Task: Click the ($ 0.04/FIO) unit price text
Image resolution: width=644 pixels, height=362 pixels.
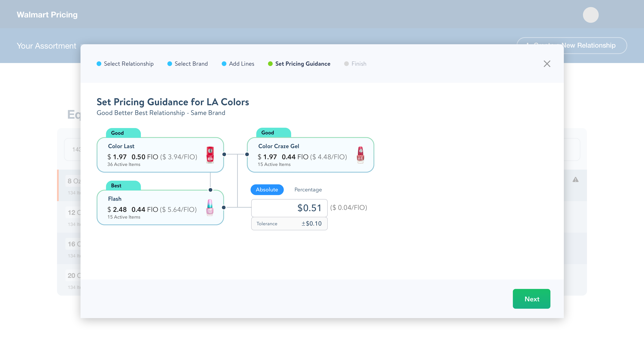Action: coord(348,208)
